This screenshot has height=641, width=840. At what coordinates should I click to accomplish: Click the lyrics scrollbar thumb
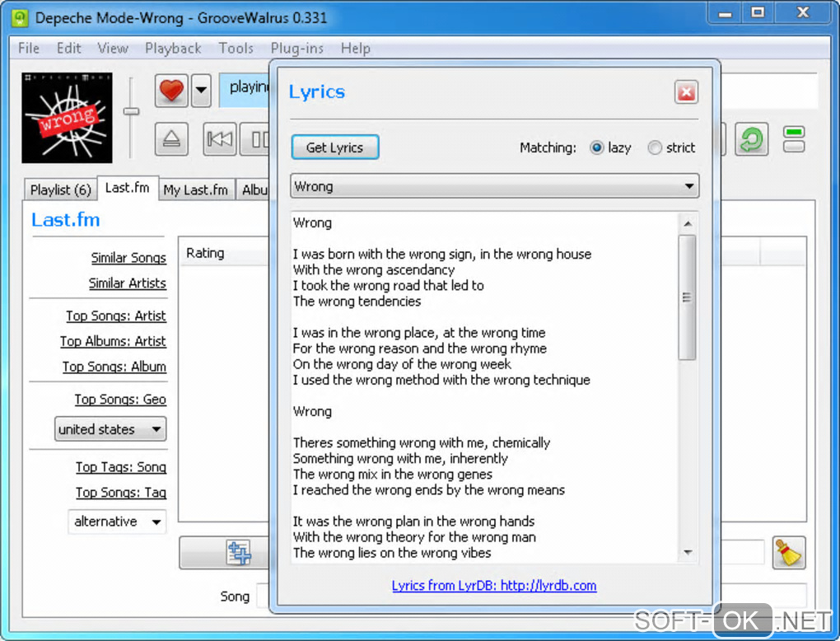687,297
